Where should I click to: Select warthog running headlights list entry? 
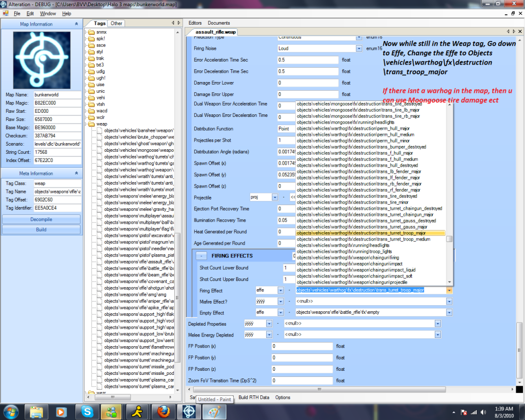[370, 246]
